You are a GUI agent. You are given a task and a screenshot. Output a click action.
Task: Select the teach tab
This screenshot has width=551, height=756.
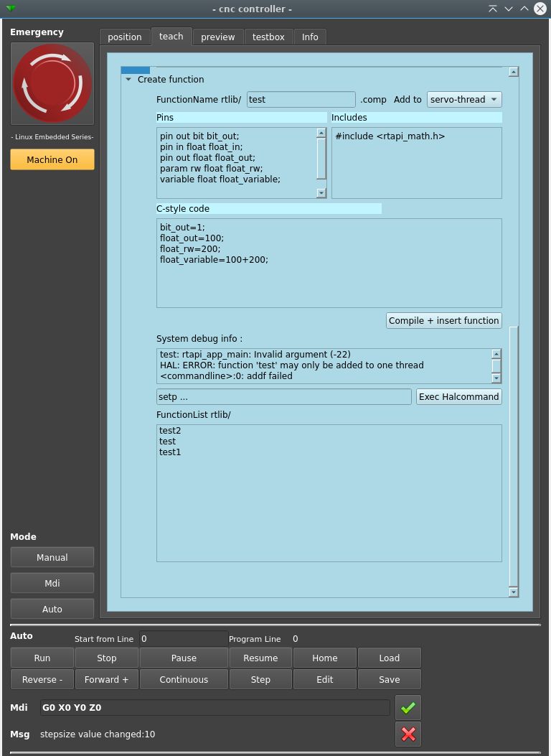[171, 36]
